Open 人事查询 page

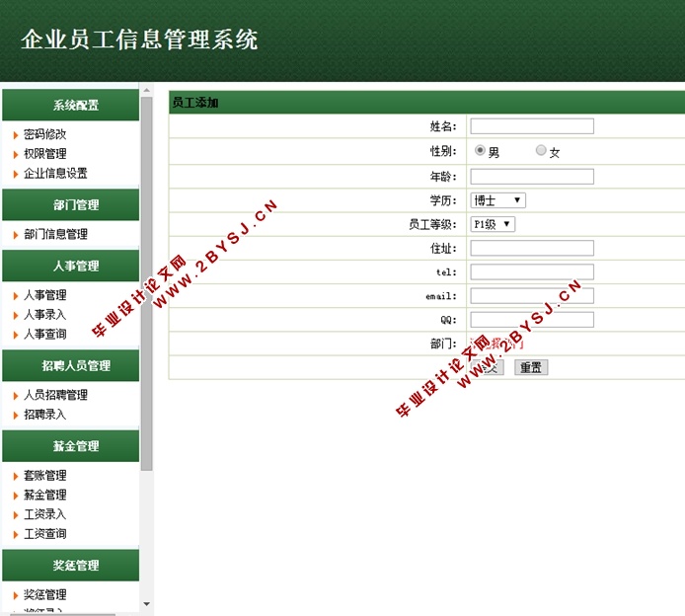[x=44, y=335]
